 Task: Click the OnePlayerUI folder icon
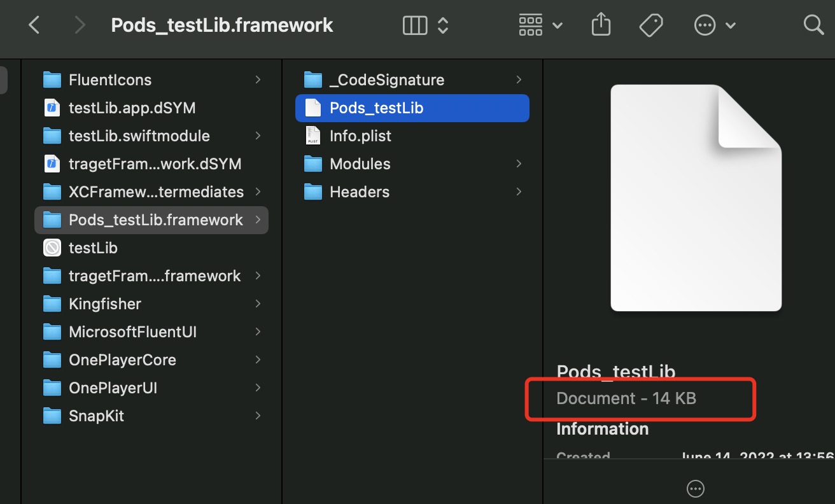pos(52,388)
